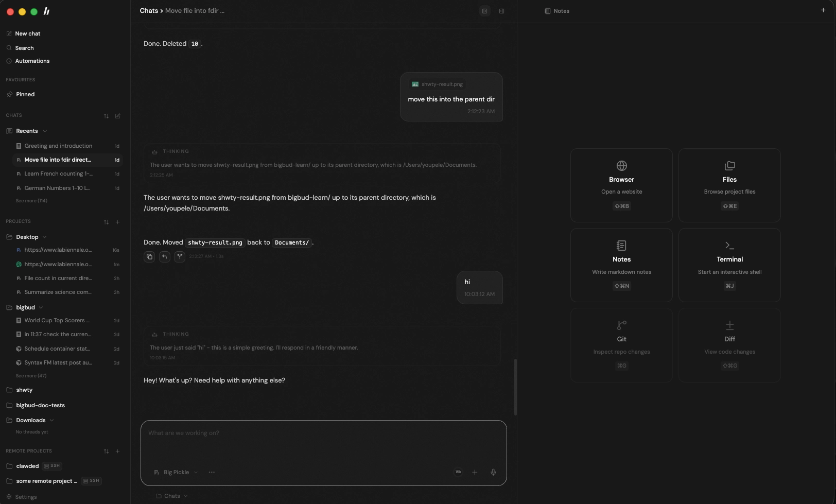Screen dimensions: 836x504
Task: Open Settings at the sidebar bottom
Action: pyautogui.click(x=26, y=497)
